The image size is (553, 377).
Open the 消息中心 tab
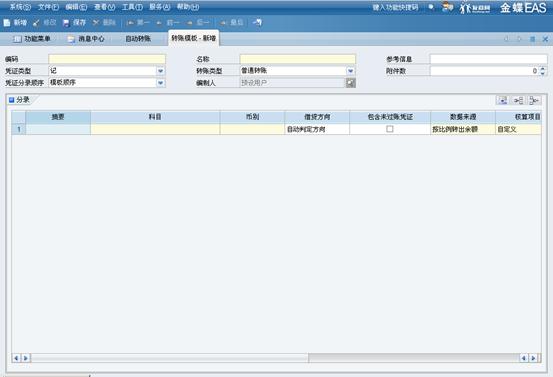86,39
